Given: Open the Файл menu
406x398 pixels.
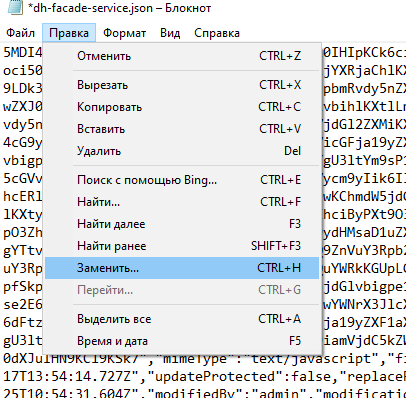Looking at the screenshot, I should coord(21,33).
